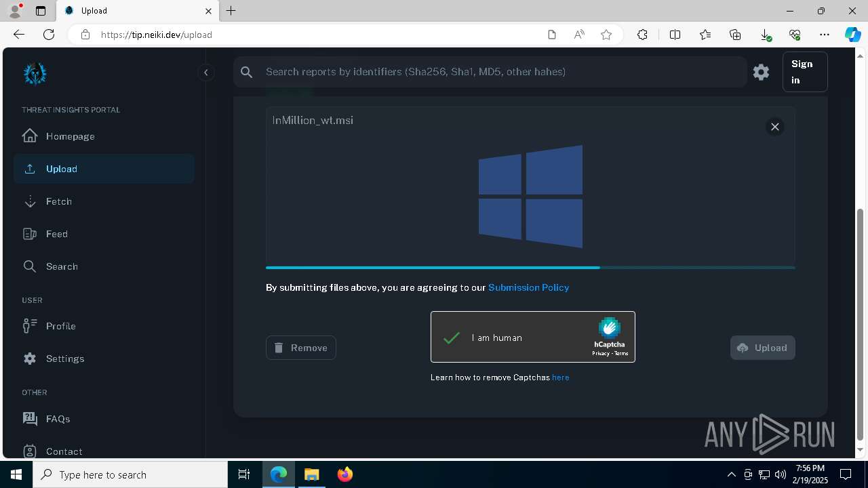The image size is (868, 488).
Task: Click the browser Back arrow
Action: (19, 35)
